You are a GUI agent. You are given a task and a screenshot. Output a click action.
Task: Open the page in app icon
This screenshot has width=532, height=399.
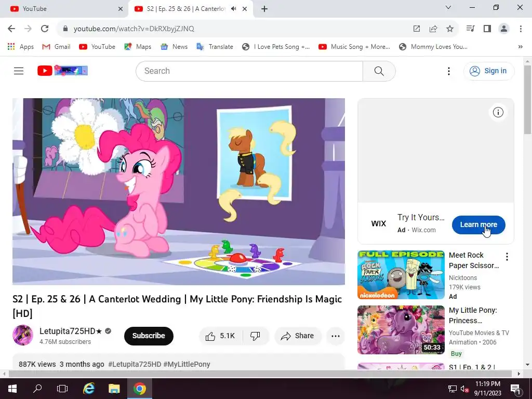click(416, 29)
